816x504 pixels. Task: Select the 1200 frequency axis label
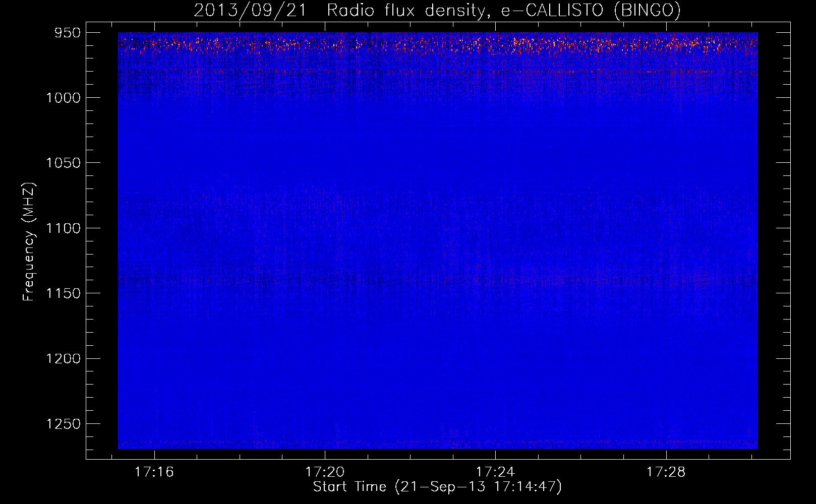click(64, 358)
